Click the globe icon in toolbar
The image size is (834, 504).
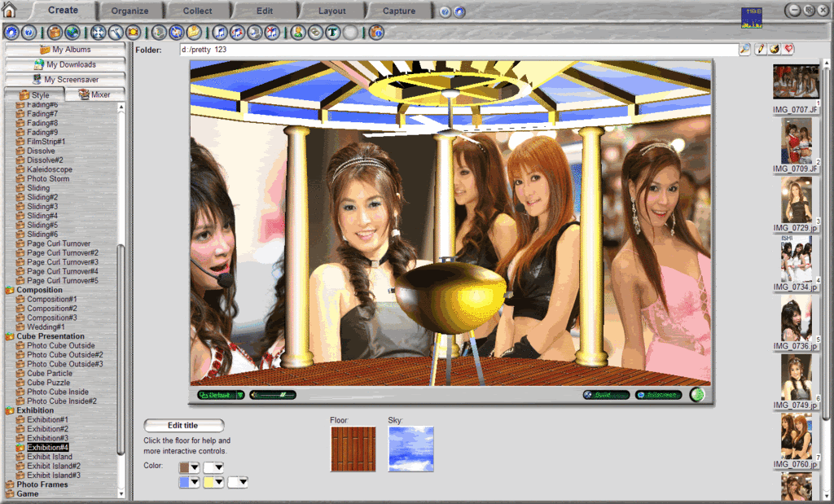tap(72, 33)
